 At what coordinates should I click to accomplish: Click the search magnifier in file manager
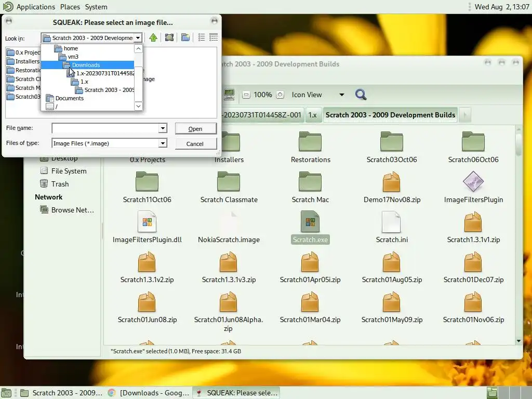tap(361, 95)
